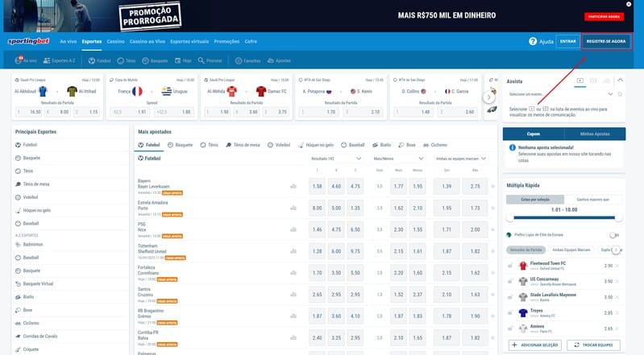This screenshot has height=355, width=644.
Task: Favorite the selected event star in Assista
Action: click(x=620, y=94)
